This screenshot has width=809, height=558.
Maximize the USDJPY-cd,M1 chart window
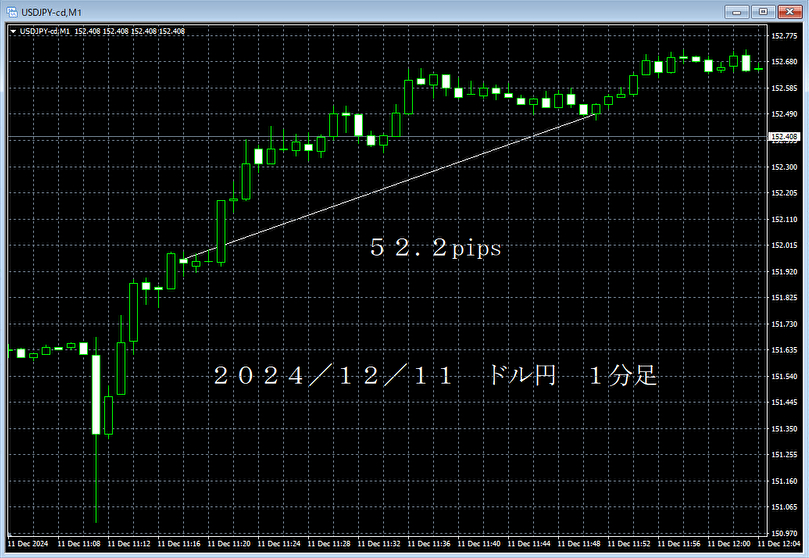[x=763, y=12]
